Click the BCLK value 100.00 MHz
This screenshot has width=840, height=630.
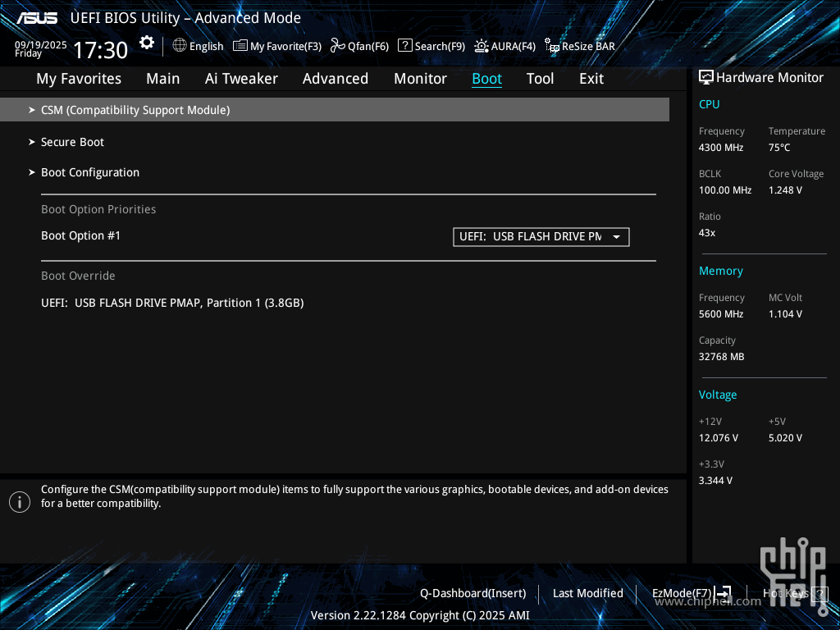(x=725, y=190)
